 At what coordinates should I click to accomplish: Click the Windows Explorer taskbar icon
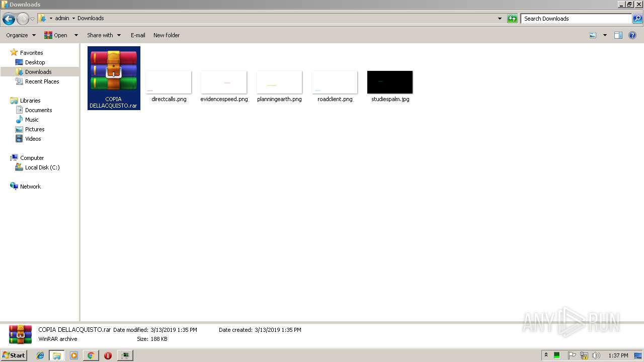(57, 355)
